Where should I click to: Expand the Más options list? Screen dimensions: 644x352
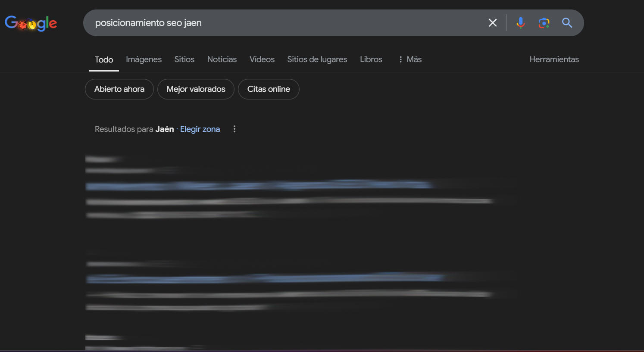click(x=414, y=59)
